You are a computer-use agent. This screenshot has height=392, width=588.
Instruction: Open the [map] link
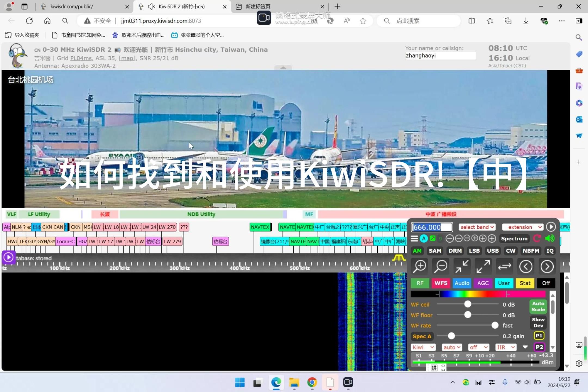pos(127,58)
